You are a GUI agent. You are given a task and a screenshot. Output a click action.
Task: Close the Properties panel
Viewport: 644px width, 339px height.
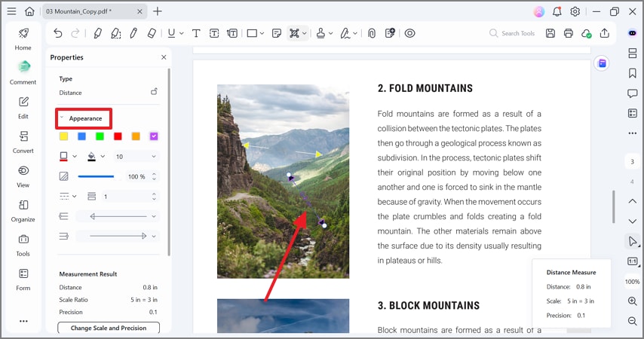164,57
